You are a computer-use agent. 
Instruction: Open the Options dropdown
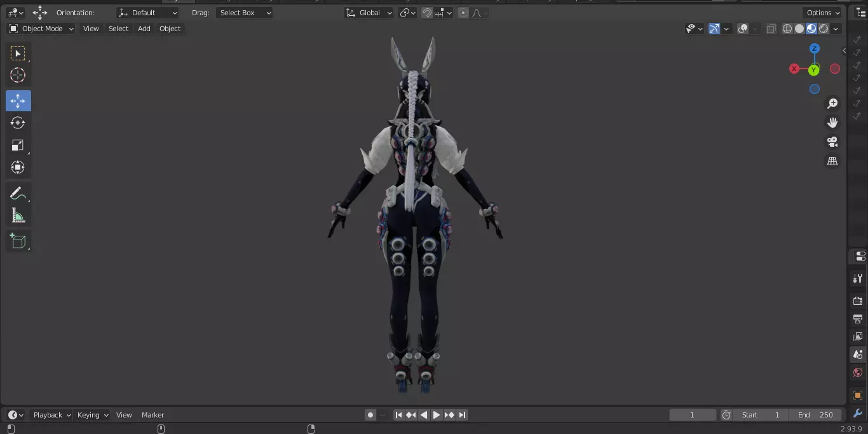pyautogui.click(x=823, y=13)
